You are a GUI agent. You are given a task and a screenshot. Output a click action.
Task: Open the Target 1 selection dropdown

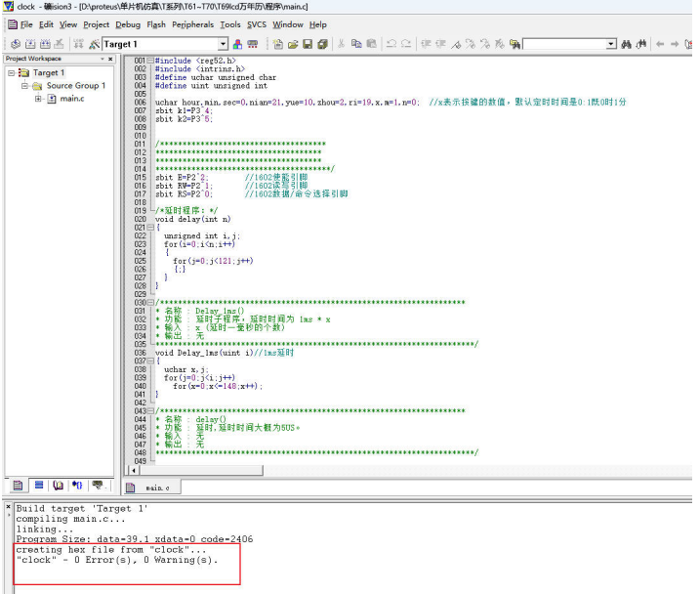[223, 44]
